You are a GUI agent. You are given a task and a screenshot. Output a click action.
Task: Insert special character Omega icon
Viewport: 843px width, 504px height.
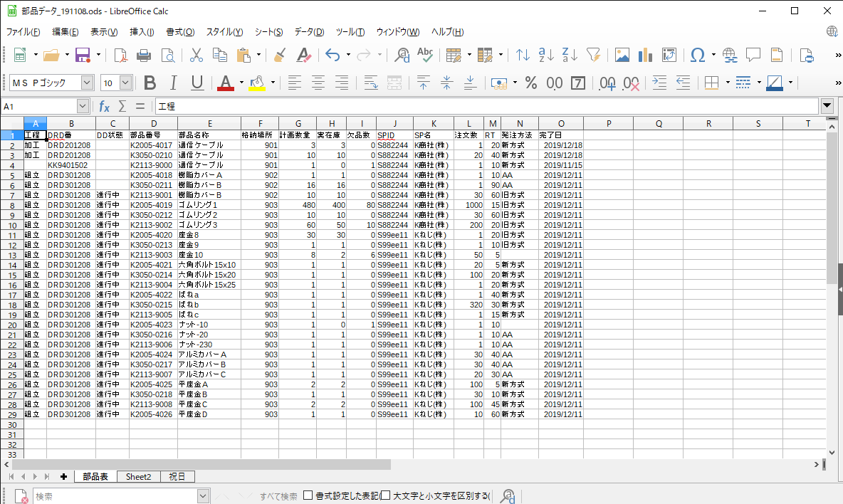697,55
